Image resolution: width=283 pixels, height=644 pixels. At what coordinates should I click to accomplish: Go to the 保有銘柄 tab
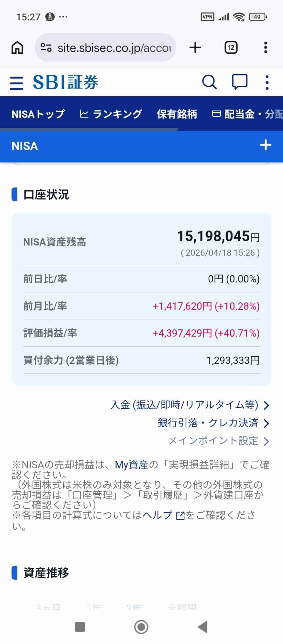pyautogui.click(x=177, y=114)
